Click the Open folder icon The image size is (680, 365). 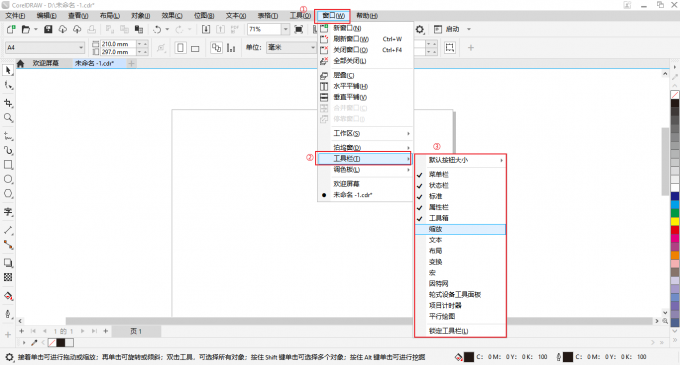(26, 29)
